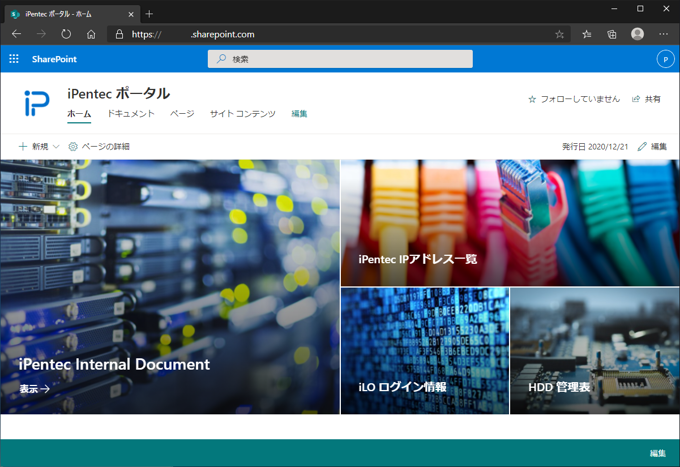Screen dimensions: 680x467
Task: Click the 共有 share button
Action: (x=646, y=99)
